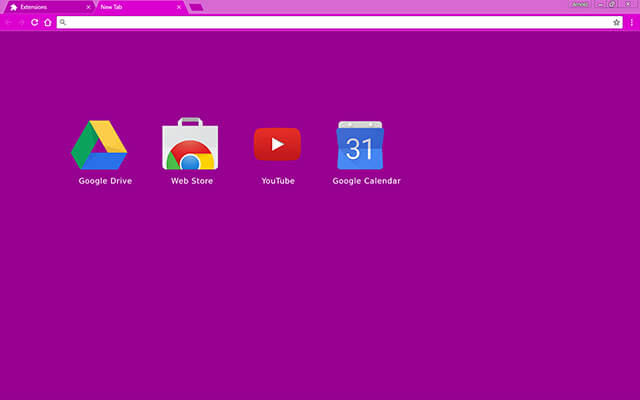Screen dimensions: 640x400
Task: Add a new tab button
Action: point(196,7)
